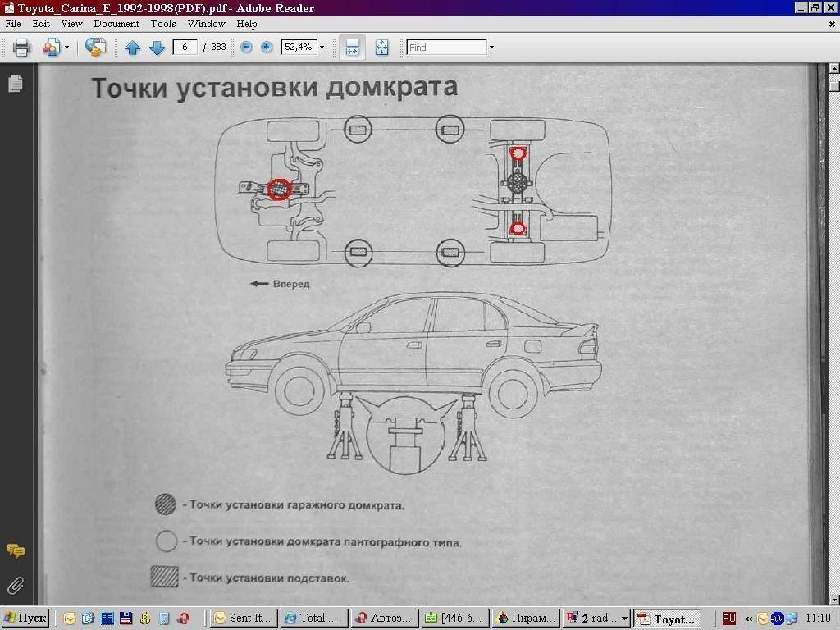This screenshot has height=630, width=840.
Task: Expand the zoom percentage dropdown
Action: point(322,48)
